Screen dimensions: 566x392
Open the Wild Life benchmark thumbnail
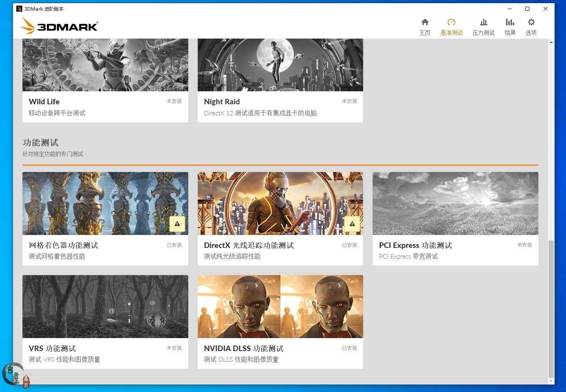click(105, 65)
